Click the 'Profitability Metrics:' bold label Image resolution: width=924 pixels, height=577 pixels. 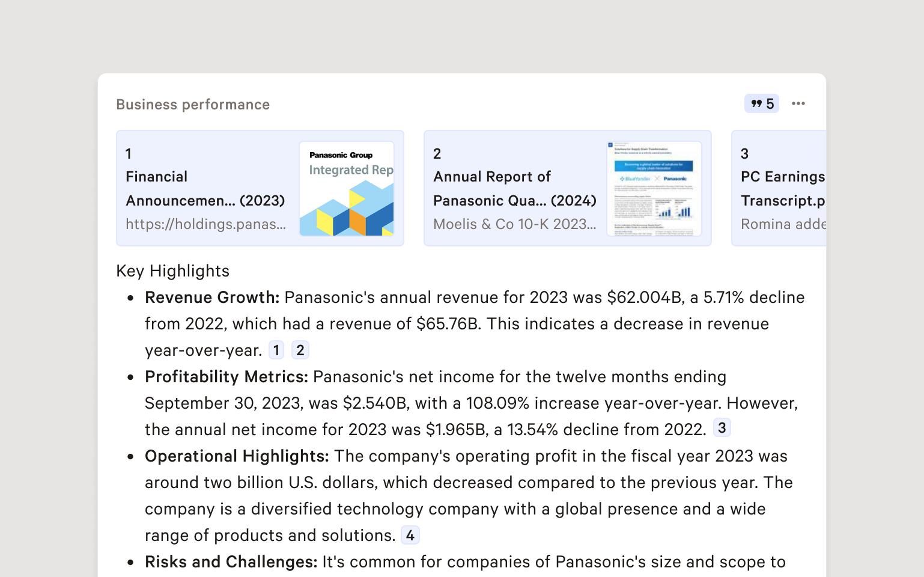pos(226,377)
